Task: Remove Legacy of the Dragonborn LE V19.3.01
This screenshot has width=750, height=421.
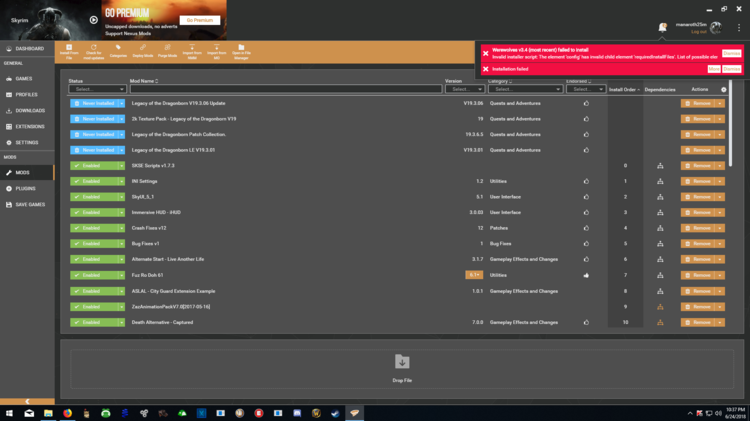Action: tap(698, 150)
